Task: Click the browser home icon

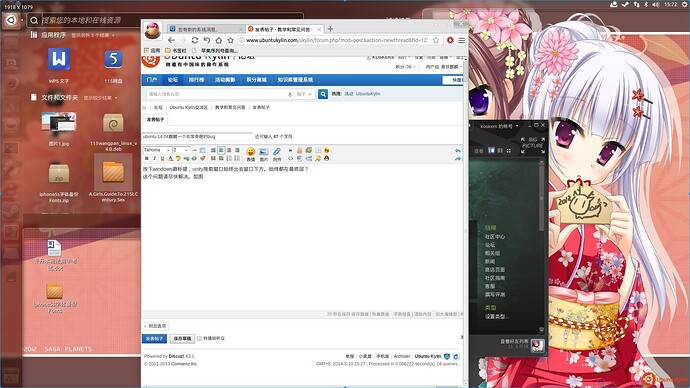Action: 218,40
